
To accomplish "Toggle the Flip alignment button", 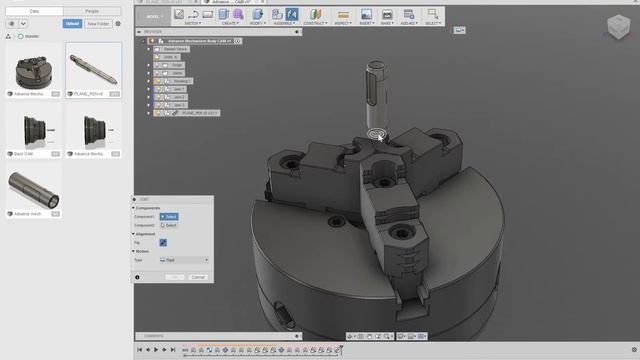I will (x=163, y=242).
